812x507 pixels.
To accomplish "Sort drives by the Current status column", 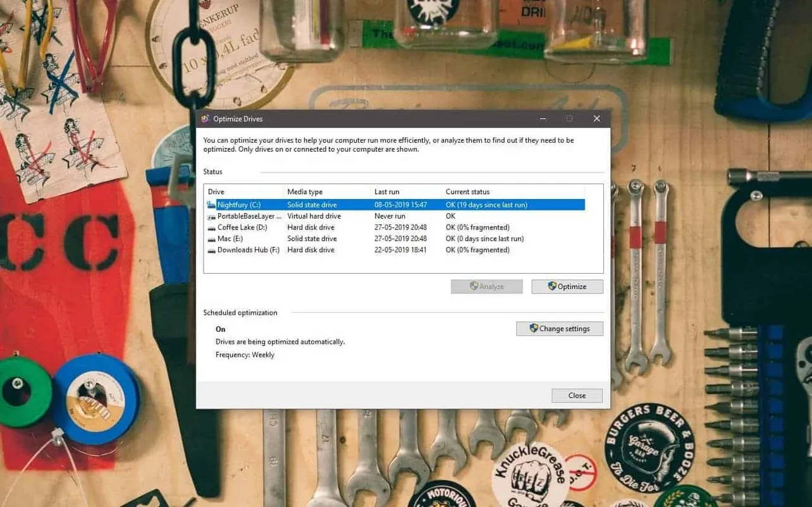I will pyautogui.click(x=468, y=192).
